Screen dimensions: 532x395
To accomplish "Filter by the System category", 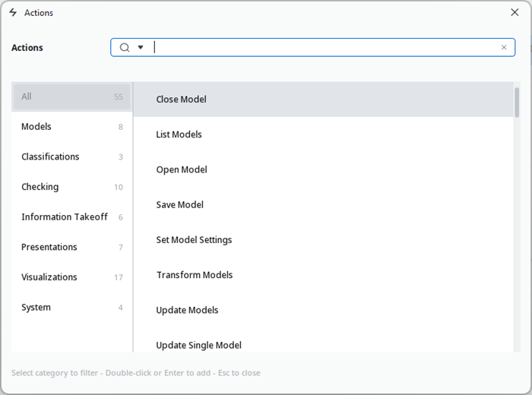I will (72, 307).
